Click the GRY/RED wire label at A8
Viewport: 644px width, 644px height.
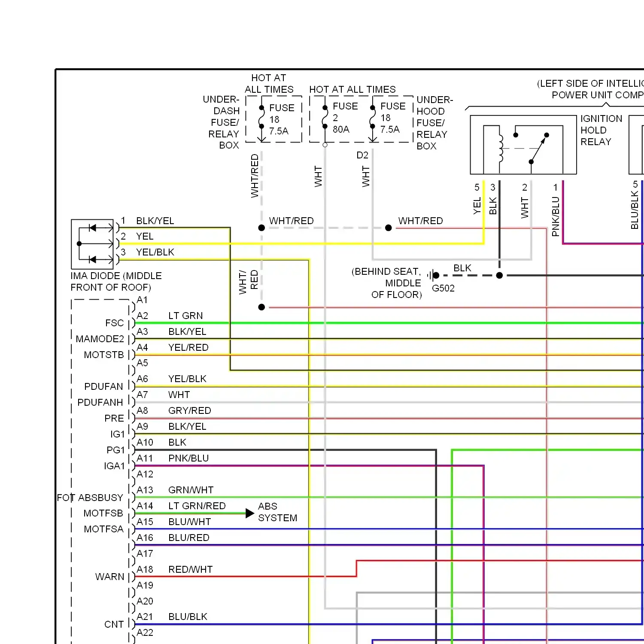(190, 410)
